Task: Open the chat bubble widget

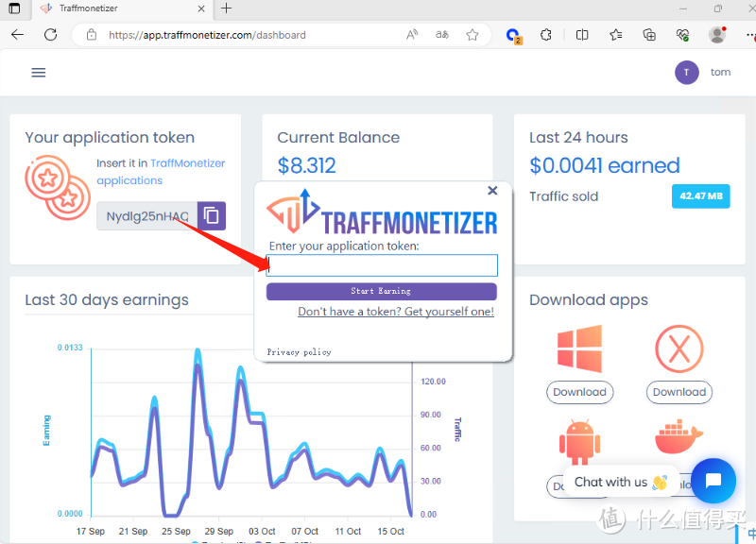Action: (x=713, y=481)
